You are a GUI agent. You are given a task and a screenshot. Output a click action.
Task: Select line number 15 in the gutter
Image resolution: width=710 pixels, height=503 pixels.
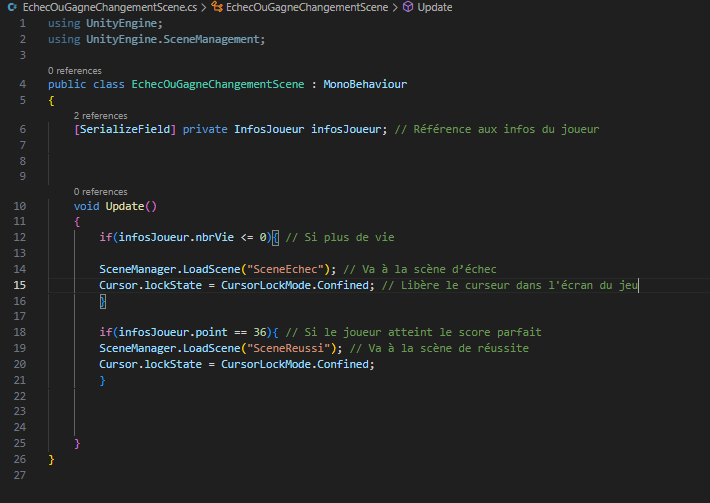[x=22, y=285]
